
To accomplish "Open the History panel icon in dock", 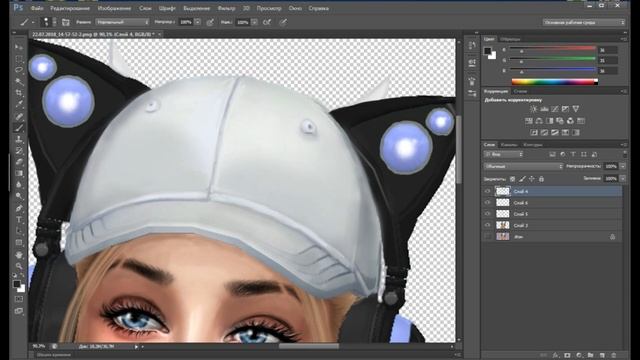I will click(472, 45).
